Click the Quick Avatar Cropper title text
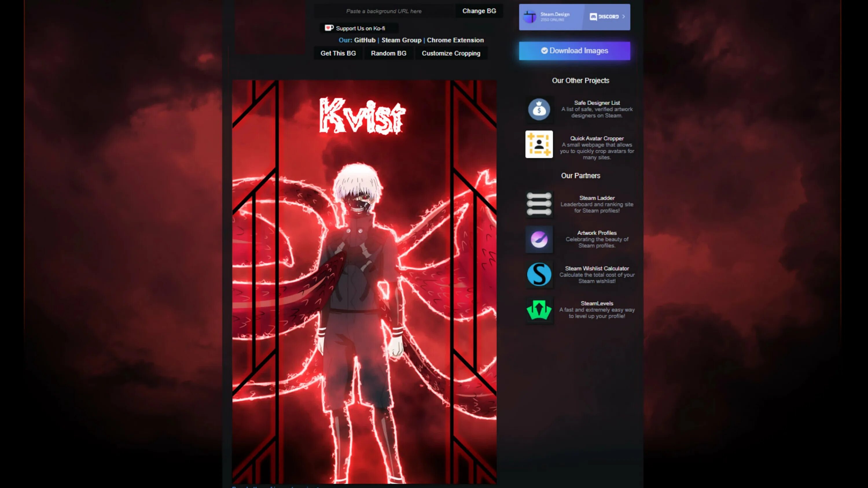 pyautogui.click(x=597, y=138)
